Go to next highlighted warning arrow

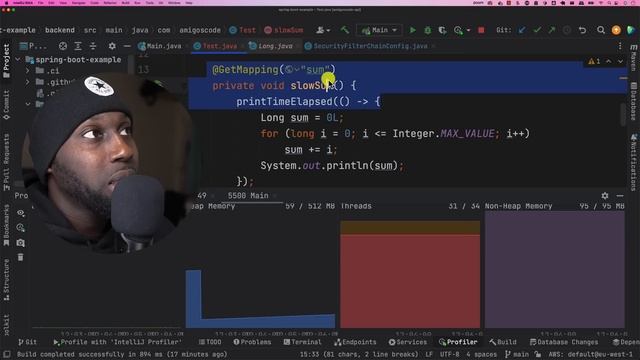620,62
